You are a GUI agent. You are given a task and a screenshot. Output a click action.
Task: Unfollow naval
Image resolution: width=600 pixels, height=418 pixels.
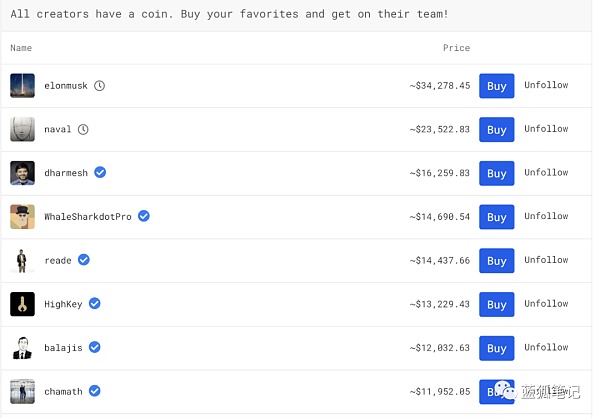coord(546,129)
